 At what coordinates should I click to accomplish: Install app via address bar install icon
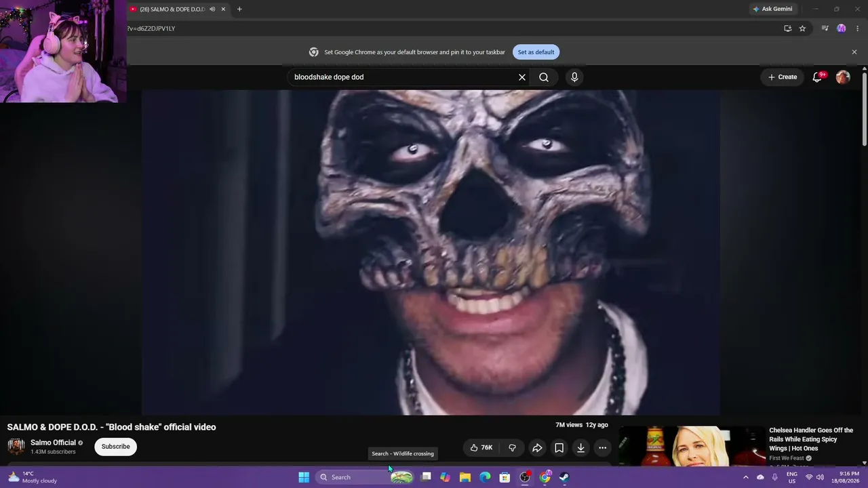pyautogui.click(x=787, y=28)
